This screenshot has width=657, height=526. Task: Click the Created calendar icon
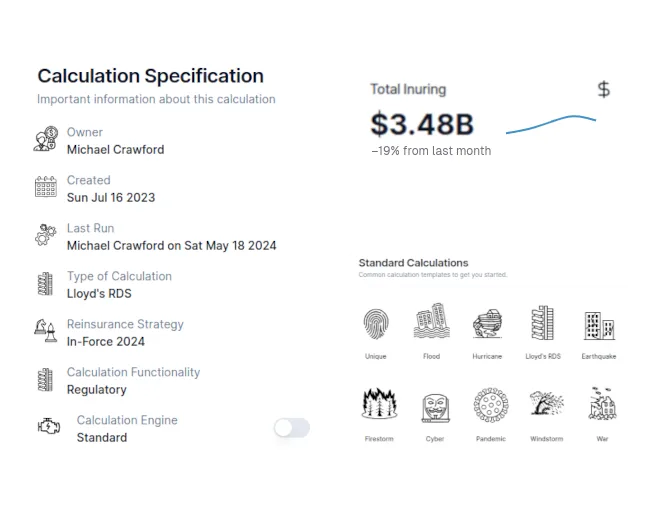tap(46, 188)
